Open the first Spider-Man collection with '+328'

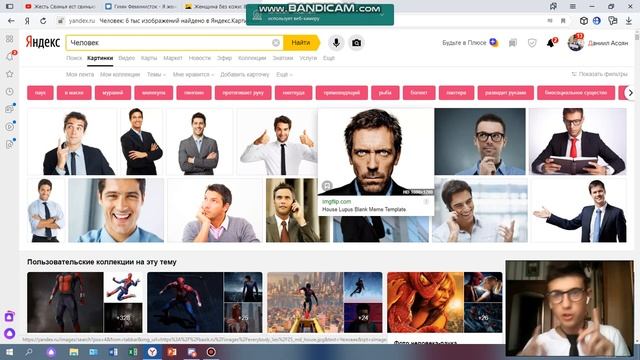pyautogui.click(x=85, y=302)
